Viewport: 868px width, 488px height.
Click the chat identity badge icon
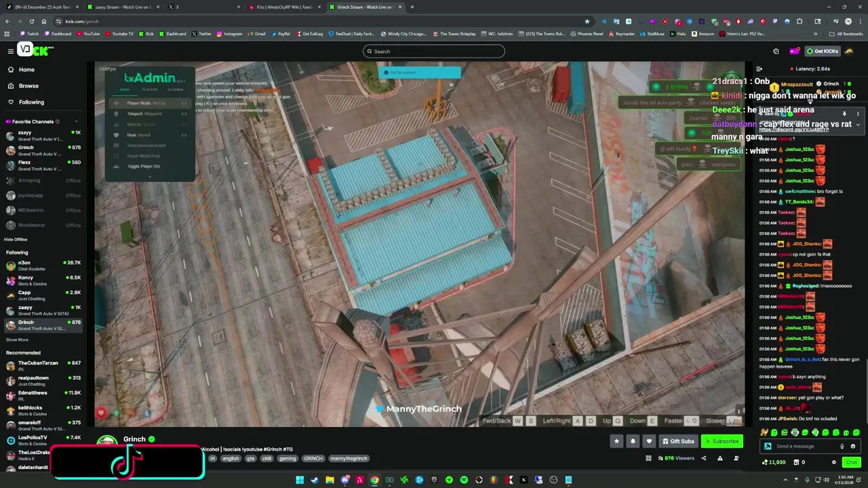(x=768, y=446)
